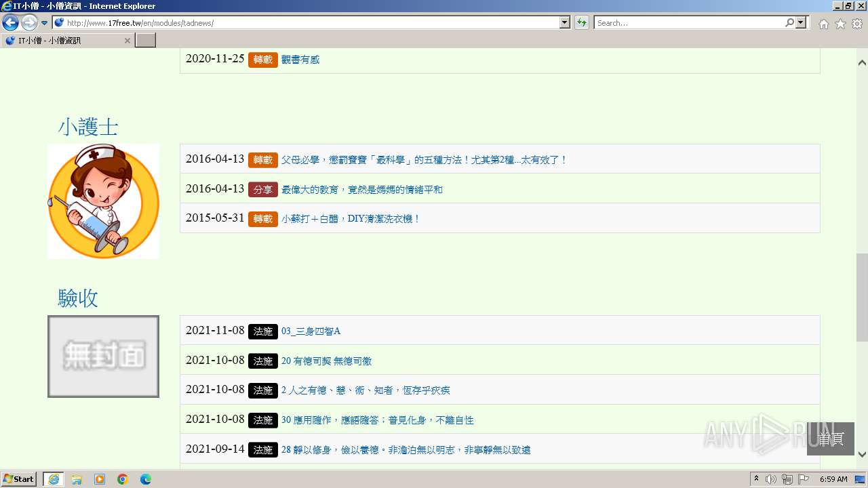Click the Search box in the toolbar
The image size is (868, 488).
tap(690, 23)
